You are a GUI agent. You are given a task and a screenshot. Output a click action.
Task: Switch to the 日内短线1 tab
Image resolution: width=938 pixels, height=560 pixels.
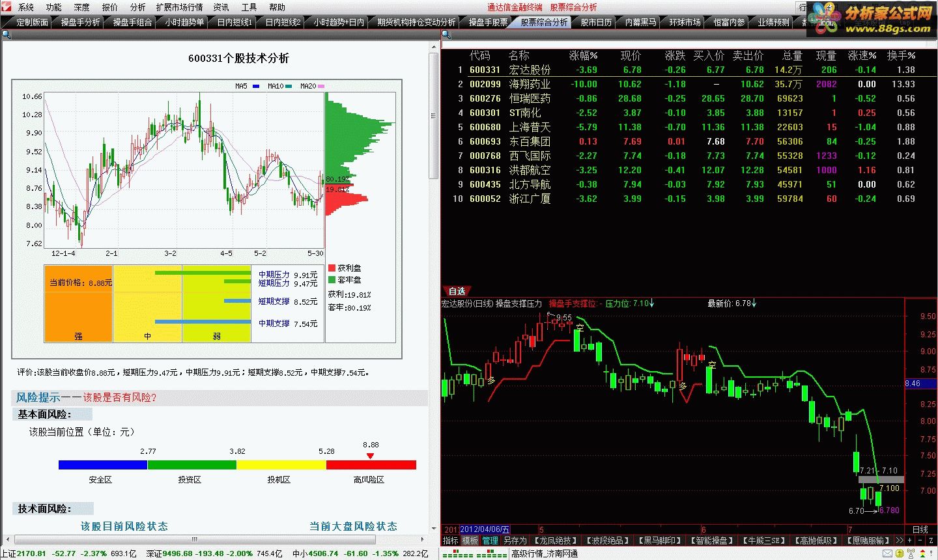point(234,22)
